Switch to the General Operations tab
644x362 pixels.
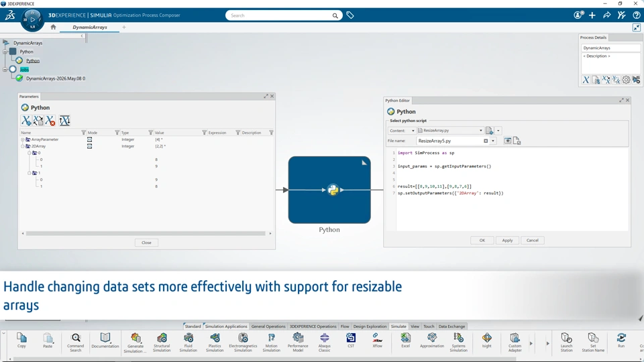point(268,326)
